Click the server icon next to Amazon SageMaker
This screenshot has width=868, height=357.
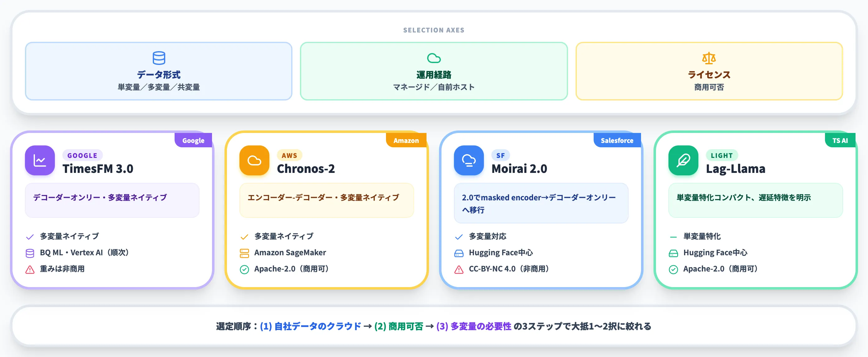(x=244, y=253)
